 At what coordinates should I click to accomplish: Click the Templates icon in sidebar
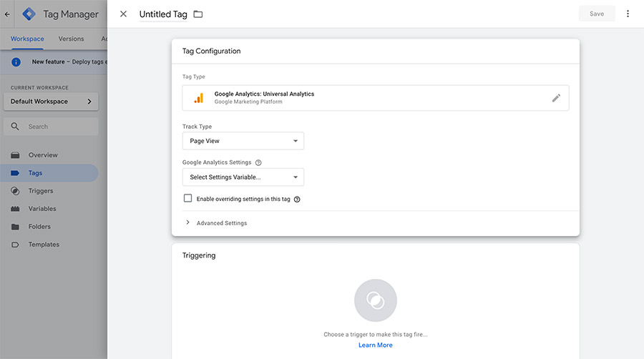[15, 245]
